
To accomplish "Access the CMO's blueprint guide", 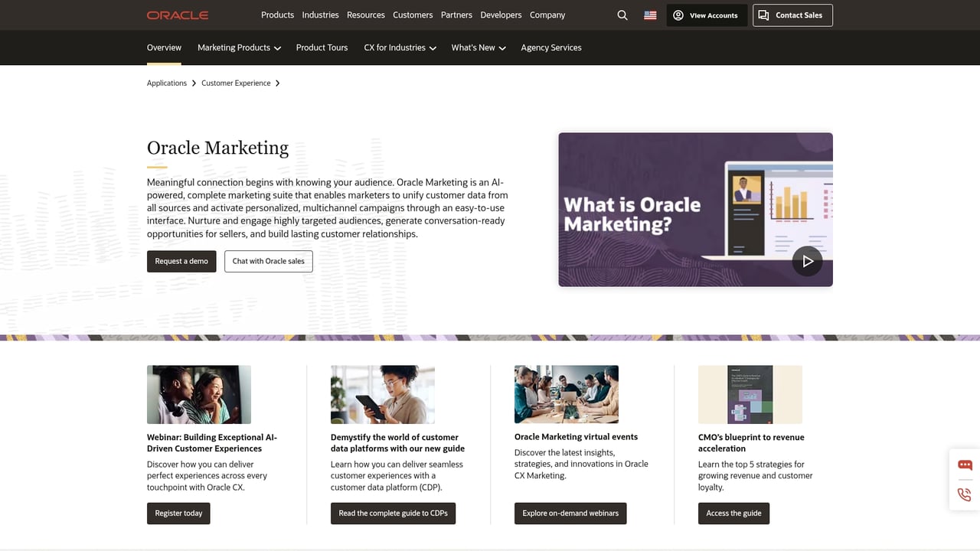I will point(733,514).
